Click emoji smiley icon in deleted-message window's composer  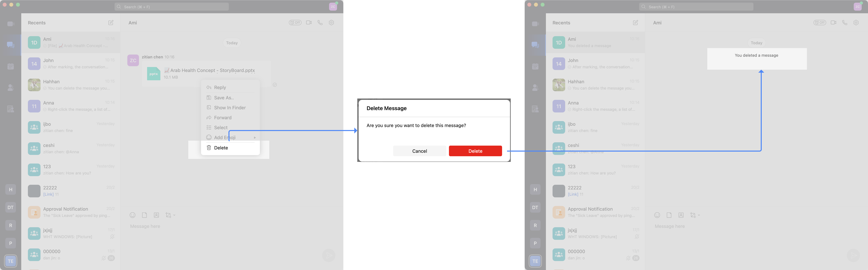point(657,215)
